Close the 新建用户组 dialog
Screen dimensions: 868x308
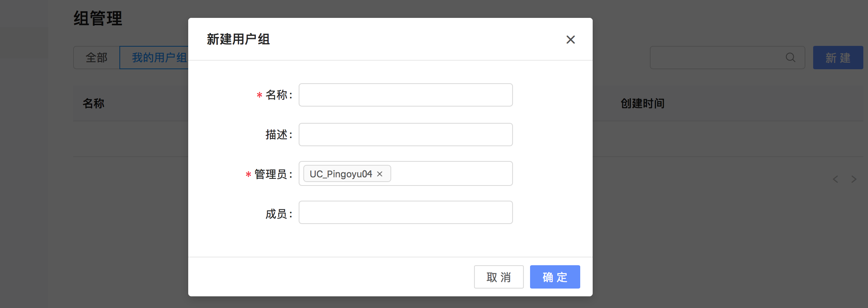point(570,40)
